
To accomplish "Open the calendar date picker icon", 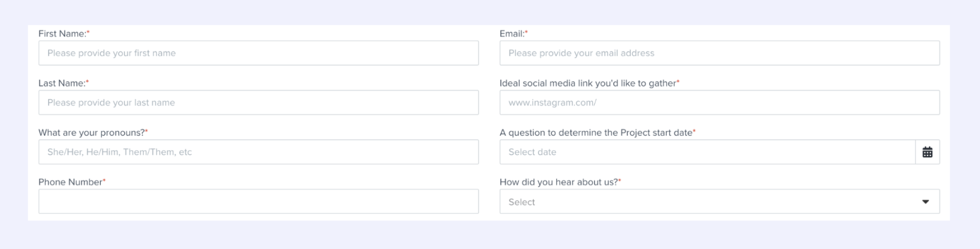I will pos(927,152).
